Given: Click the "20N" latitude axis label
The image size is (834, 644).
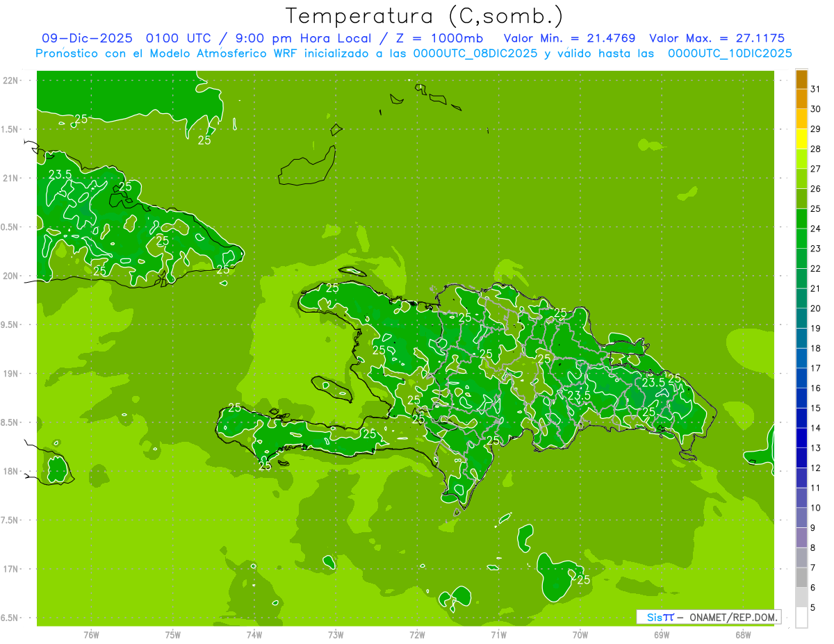Looking at the screenshot, I should (x=10, y=276).
